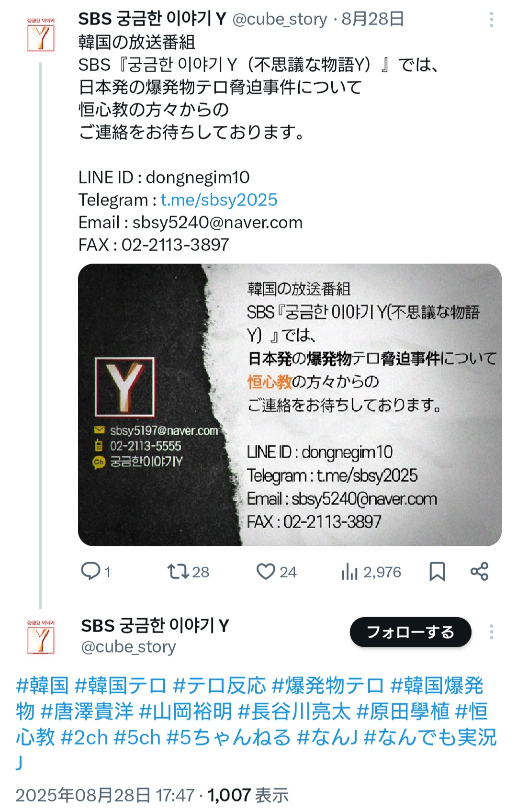Open first tweet's three-dot menu
Viewport: 517px width, 812px height.
coord(492,20)
